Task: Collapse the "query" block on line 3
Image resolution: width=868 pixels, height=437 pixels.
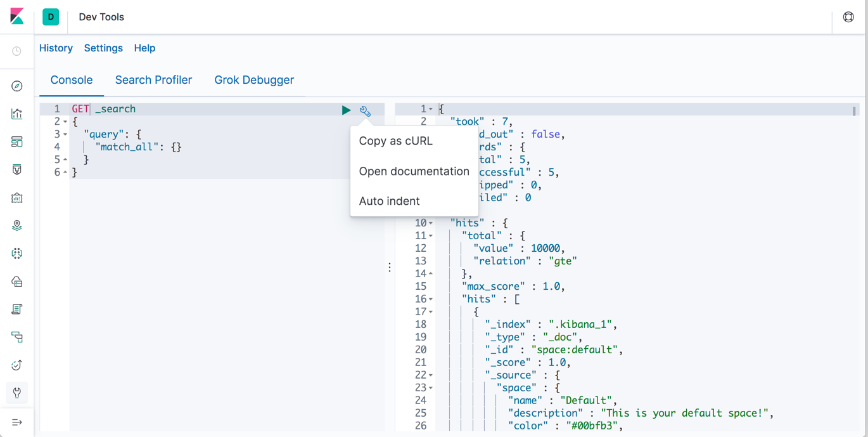Action: [x=65, y=134]
